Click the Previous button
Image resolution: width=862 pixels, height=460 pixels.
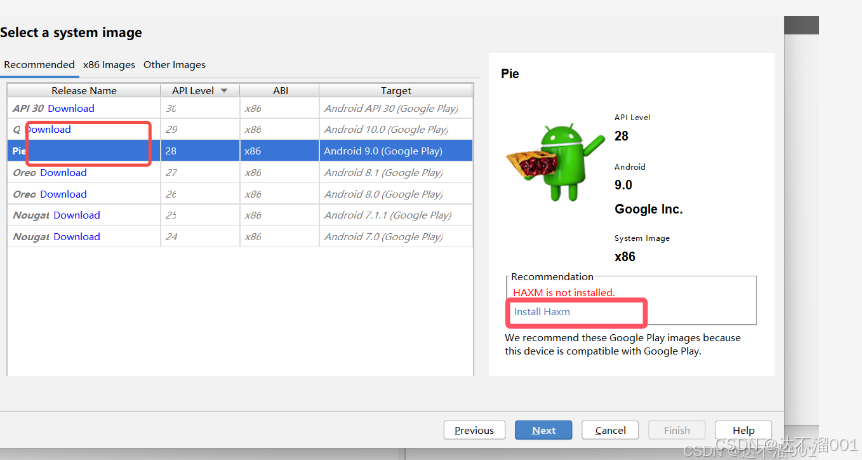click(x=474, y=430)
